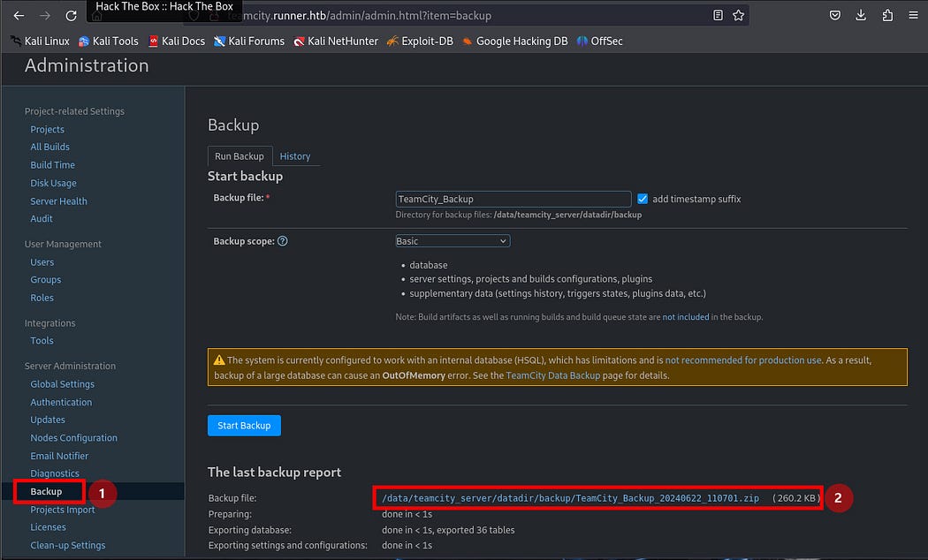928x560 pixels.
Task: Switch to the Run Backup tab
Action: coord(240,156)
